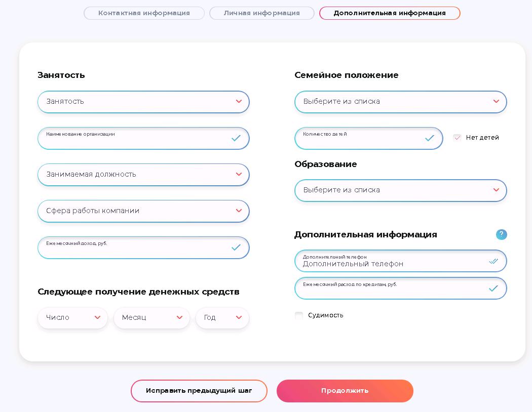Switch to 'Личная информация' tab
The width and height of the screenshot is (532, 412).
261,13
